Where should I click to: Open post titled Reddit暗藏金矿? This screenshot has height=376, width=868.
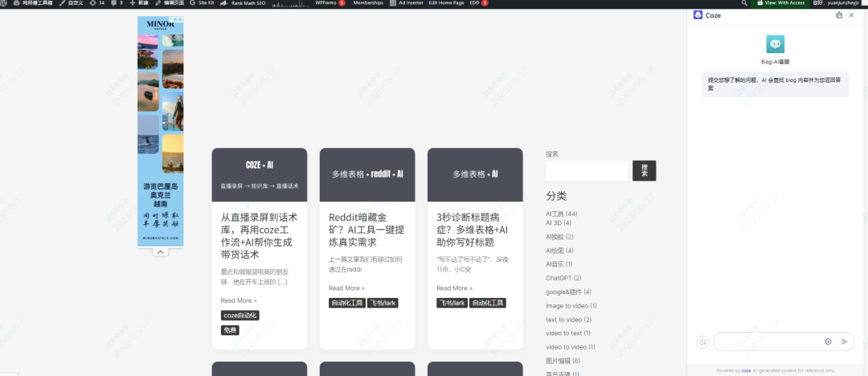pyautogui.click(x=367, y=230)
